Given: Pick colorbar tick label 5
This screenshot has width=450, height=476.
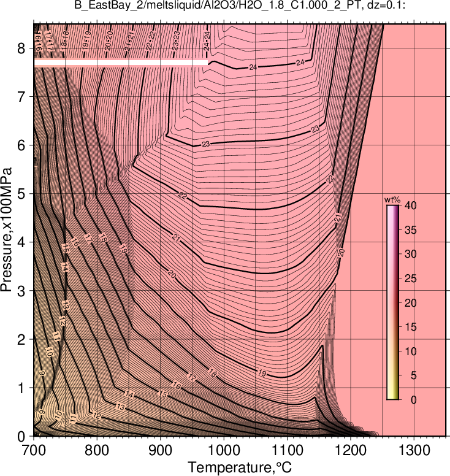Looking at the screenshot, I should pyautogui.click(x=414, y=375).
